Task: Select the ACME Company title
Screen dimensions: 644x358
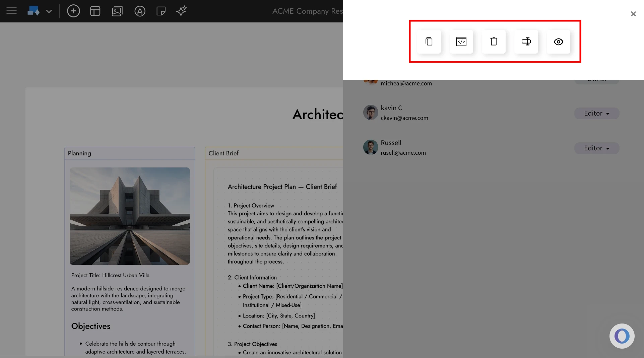Action: 307,11
